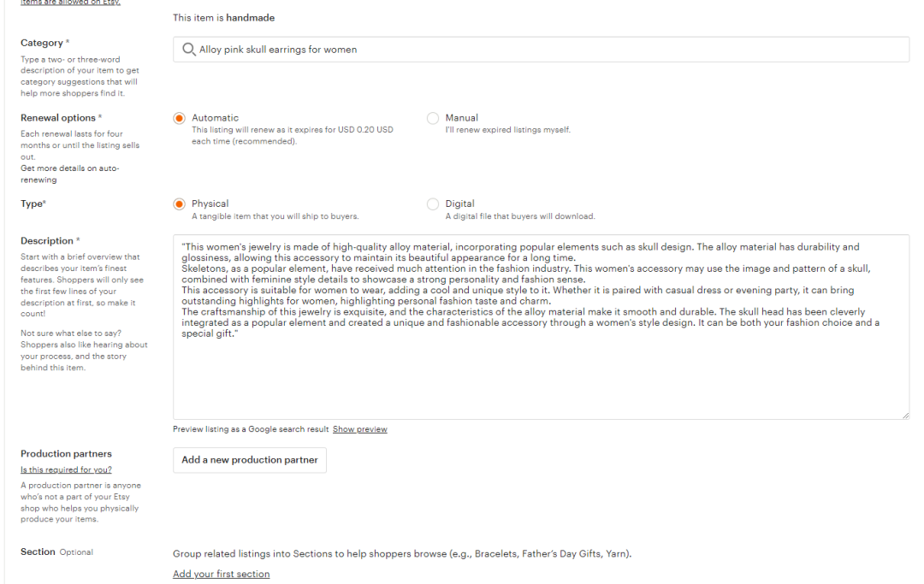Viewport: 924px width, 584px height.
Task: Focus the Category search input box
Action: (548, 50)
